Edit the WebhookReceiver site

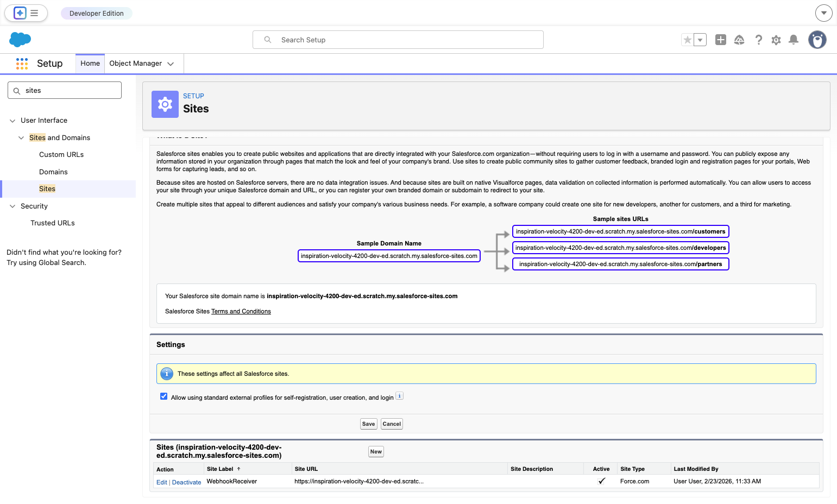point(162,482)
